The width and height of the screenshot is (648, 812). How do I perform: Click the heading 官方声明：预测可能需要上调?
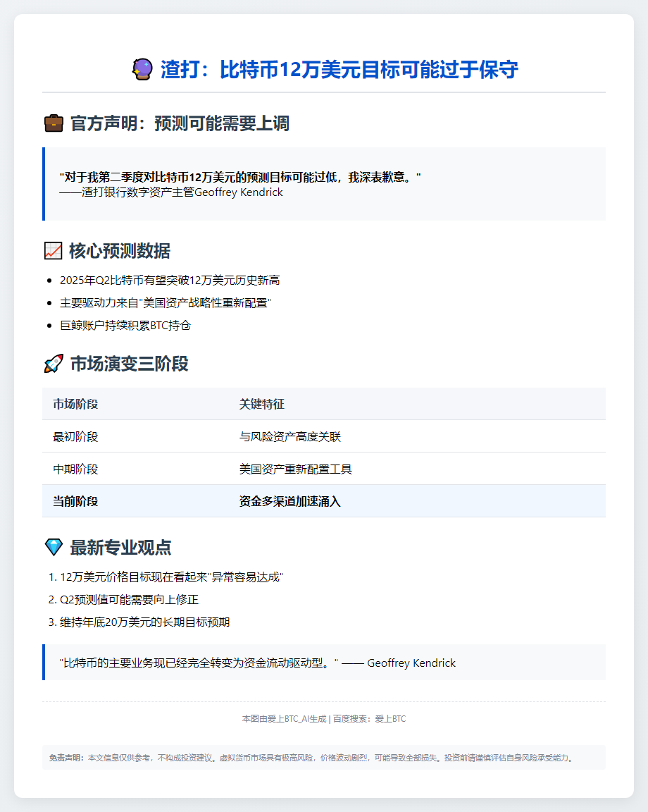click(x=180, y=123)
